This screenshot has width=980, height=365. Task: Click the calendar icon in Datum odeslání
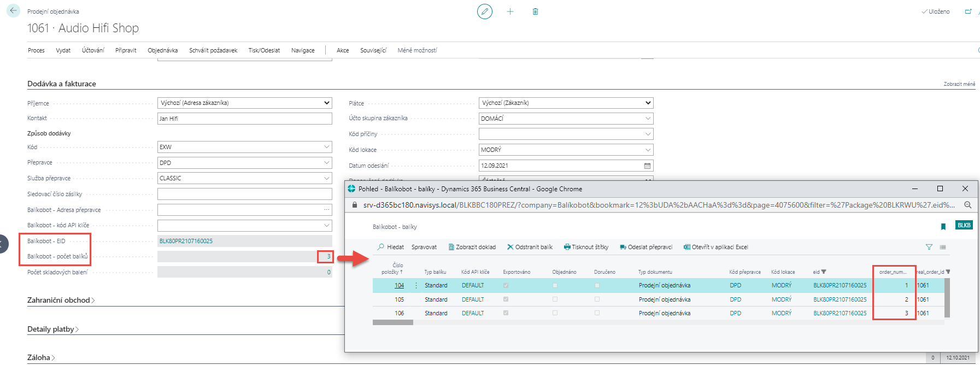tap(647, 166)
